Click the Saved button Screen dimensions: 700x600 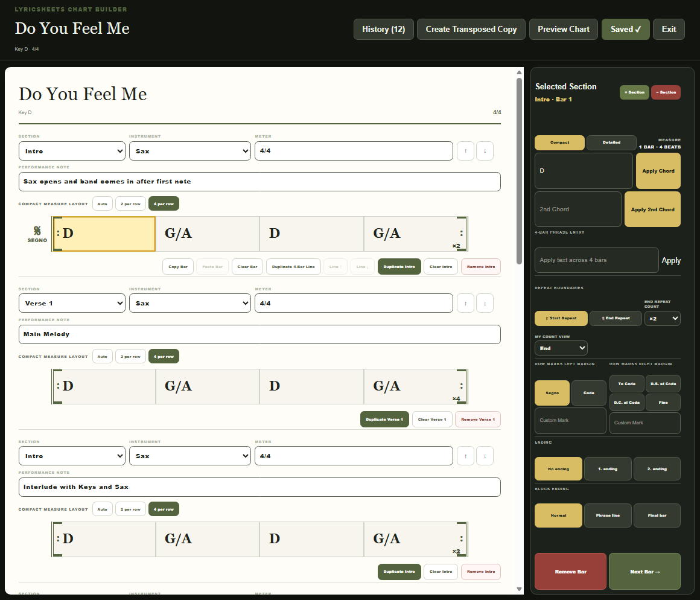(x=625, y=29)
